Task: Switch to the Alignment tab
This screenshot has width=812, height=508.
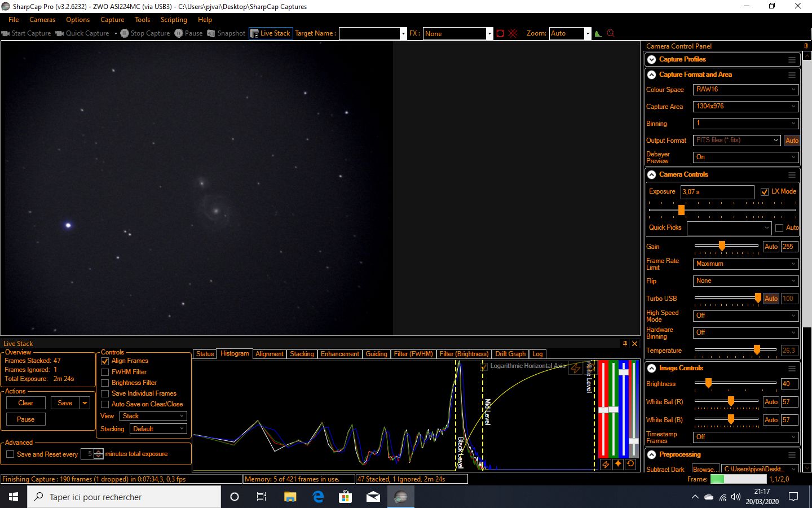Action: point(270,354)
